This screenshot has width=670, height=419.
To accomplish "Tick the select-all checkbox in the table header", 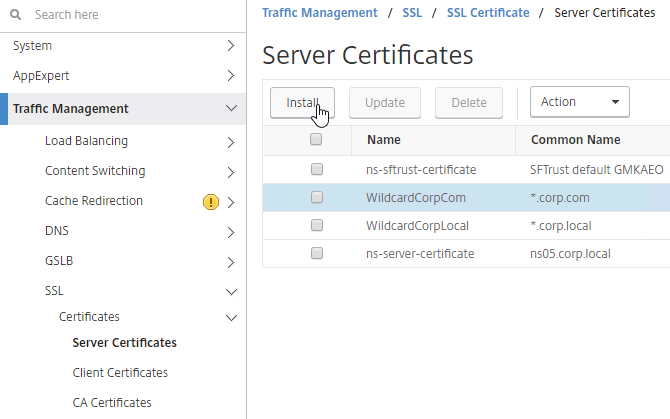I will (x=316, y=139).
